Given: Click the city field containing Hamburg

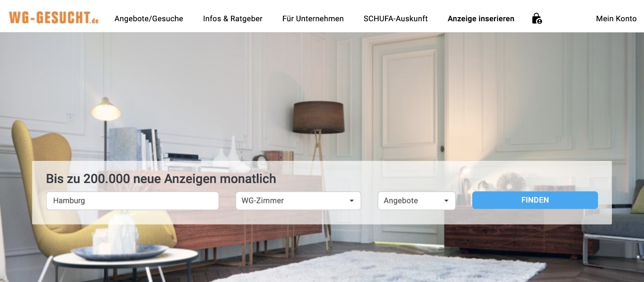Looking at the screenshot, I should point(132,201).
